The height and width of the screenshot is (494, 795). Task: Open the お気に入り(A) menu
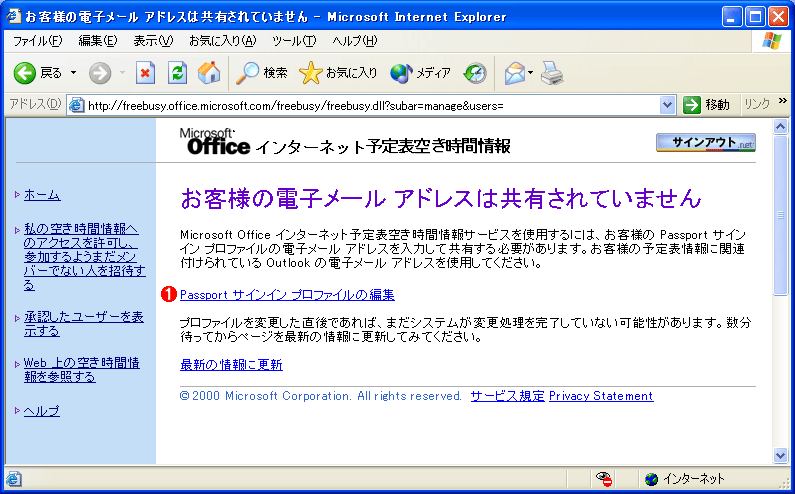(223, 41)
